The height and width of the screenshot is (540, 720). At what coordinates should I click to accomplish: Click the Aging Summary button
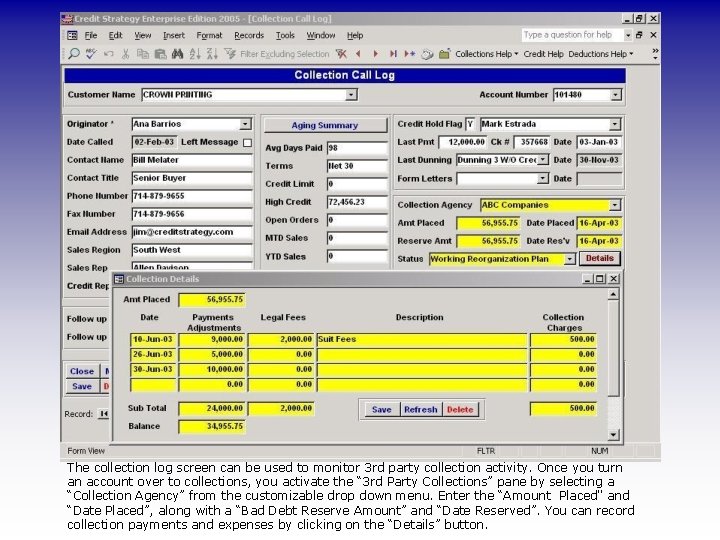pos(325,125)
